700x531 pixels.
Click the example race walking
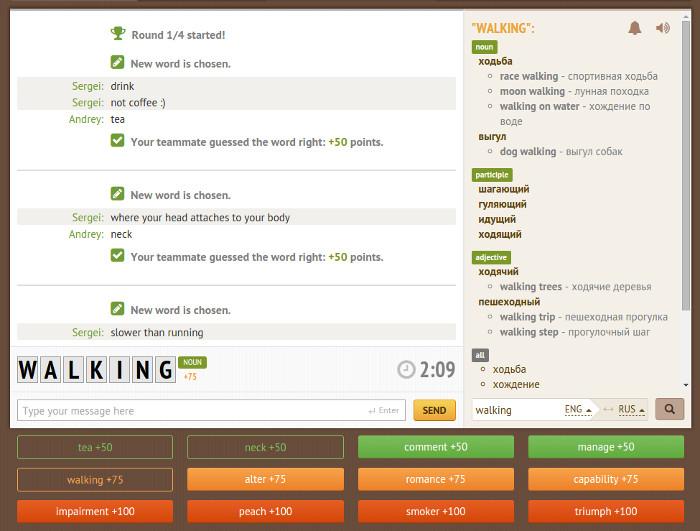click(x=529, y=76)
